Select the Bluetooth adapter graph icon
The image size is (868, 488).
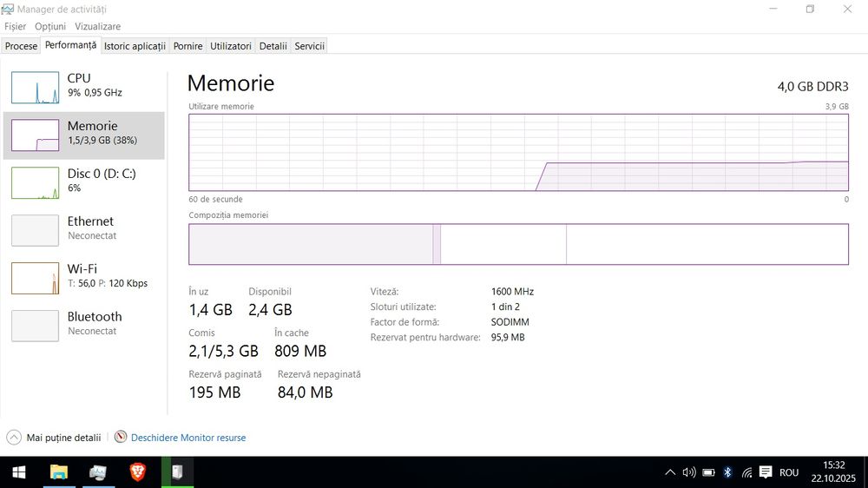pyautogui.click(x=35, y=326)
